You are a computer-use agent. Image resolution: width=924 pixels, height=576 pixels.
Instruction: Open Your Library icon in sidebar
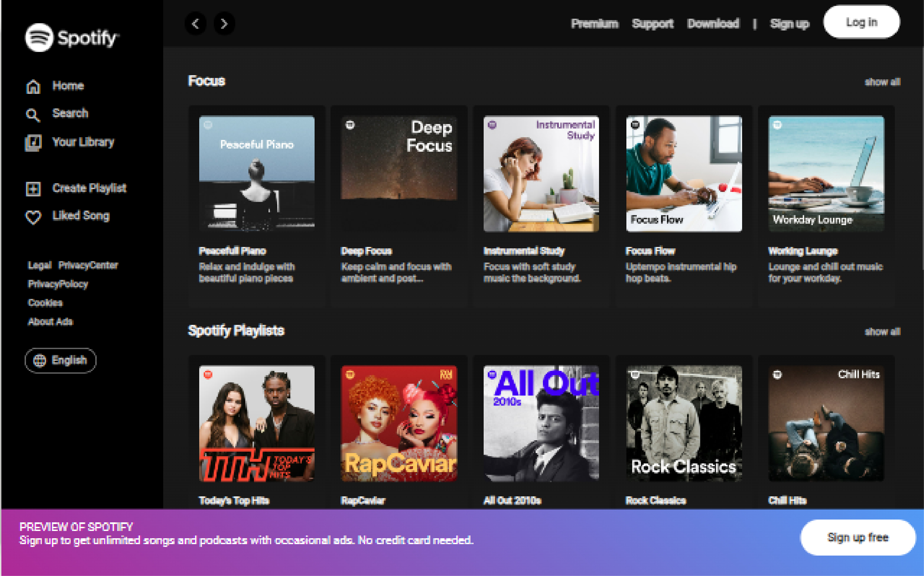coord(33,143)
